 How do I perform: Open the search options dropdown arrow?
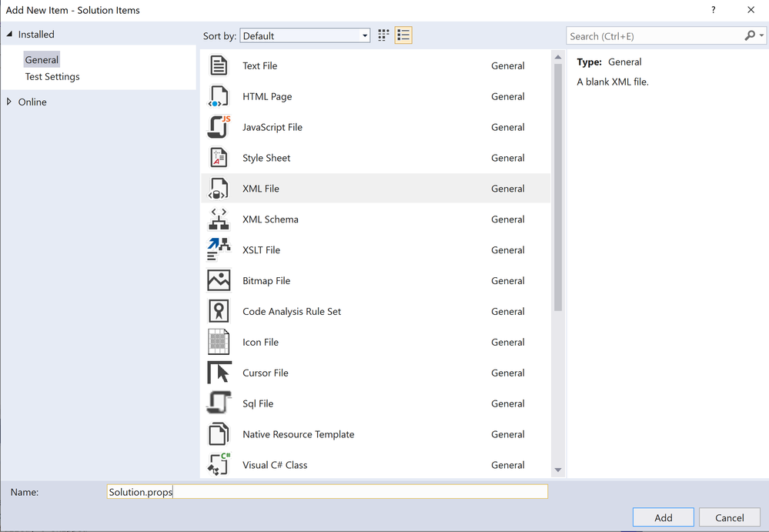pyautogui.click(x=761, y=35)
